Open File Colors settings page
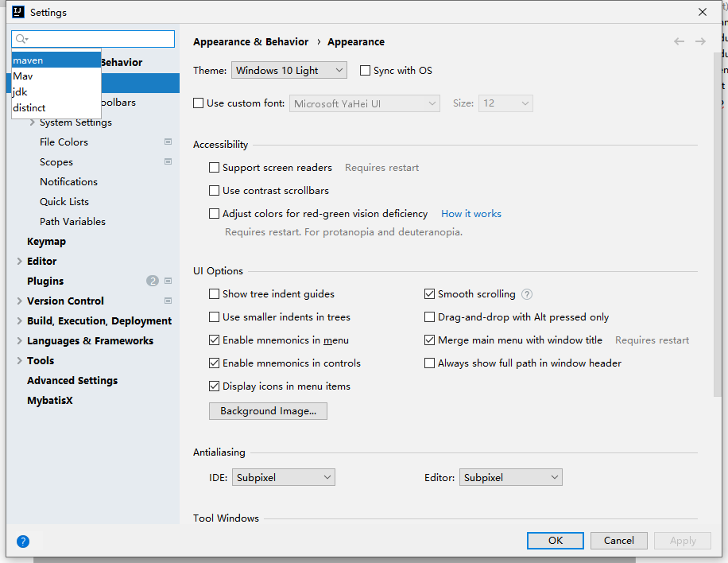This screenshot has height=563, width=728. point(64,142)
